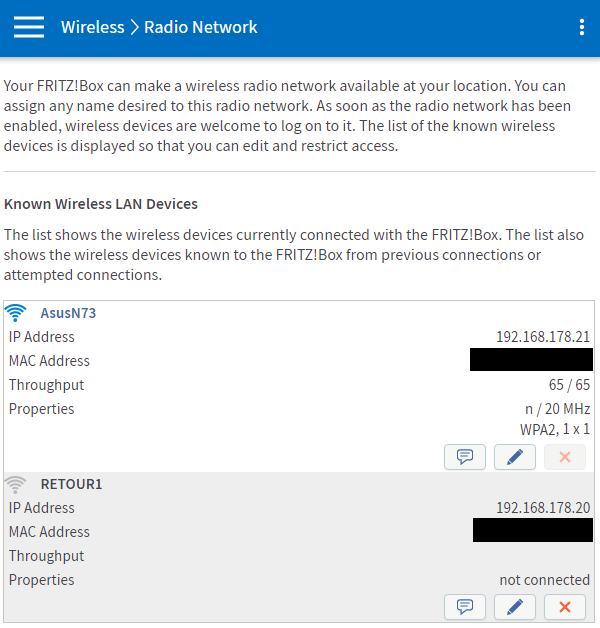The height and width of the screenshot is (628, 600).
Task: Open the comment button for AsusN73
Action: pos(465,457)
